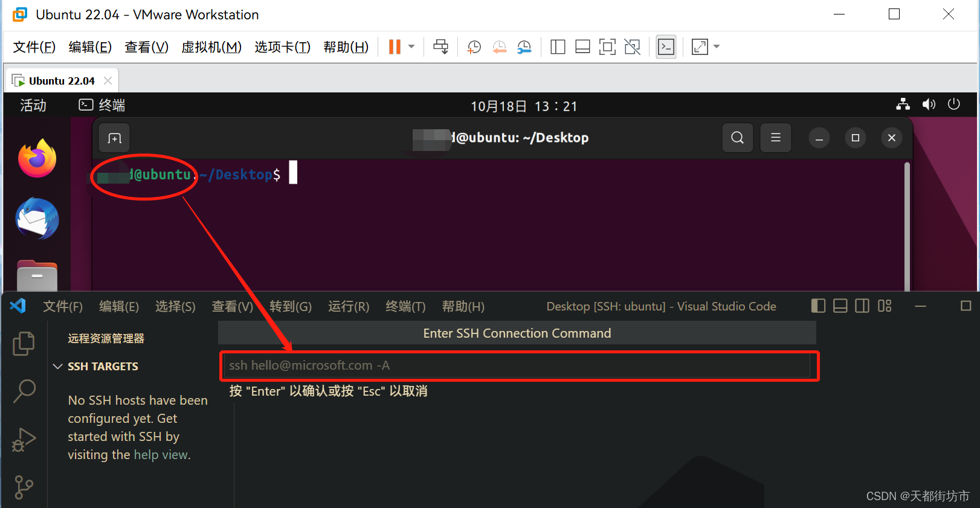The width and height of the screenshot is (980, 508).
Task: Open a new terminal tab
Action: [115, 138]
